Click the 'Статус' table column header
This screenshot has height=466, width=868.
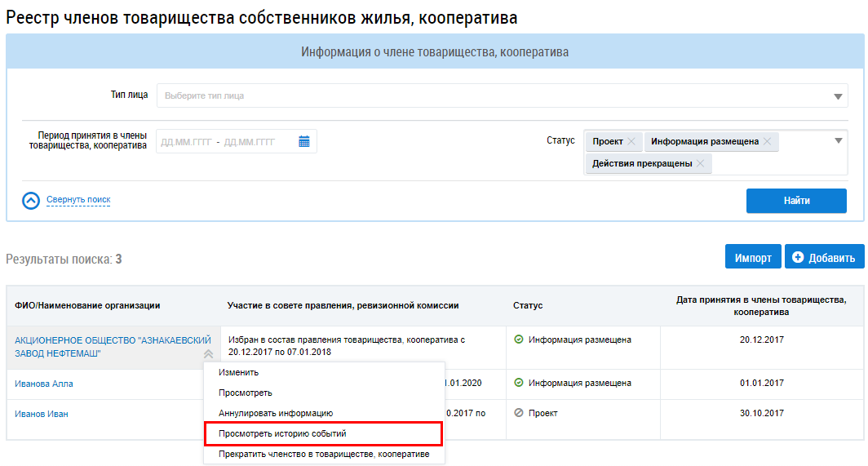point(528,305)
